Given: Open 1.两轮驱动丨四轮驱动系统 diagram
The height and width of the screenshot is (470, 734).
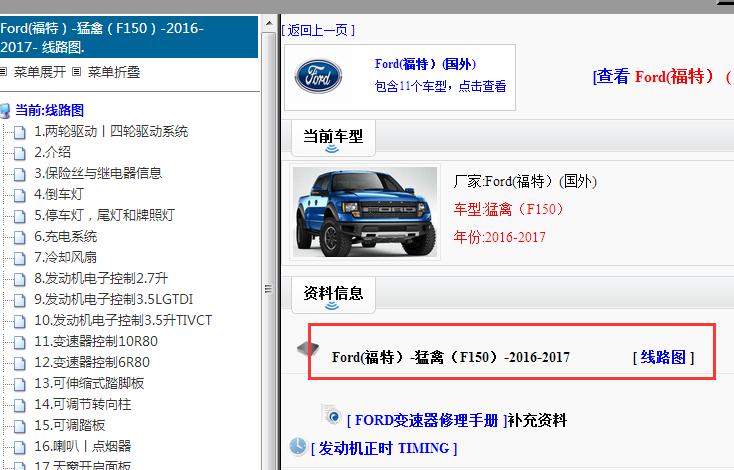Looking at the screenshot, I should [x=111, y=132].
